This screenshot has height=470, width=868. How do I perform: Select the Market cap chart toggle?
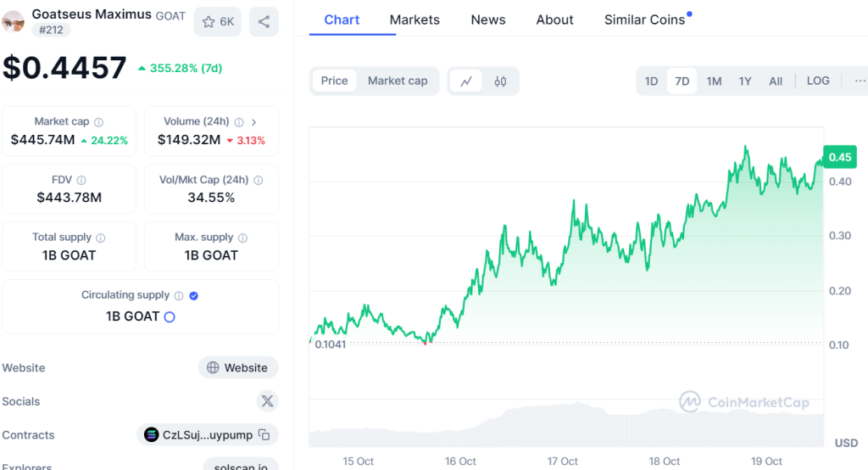point(398,81)
